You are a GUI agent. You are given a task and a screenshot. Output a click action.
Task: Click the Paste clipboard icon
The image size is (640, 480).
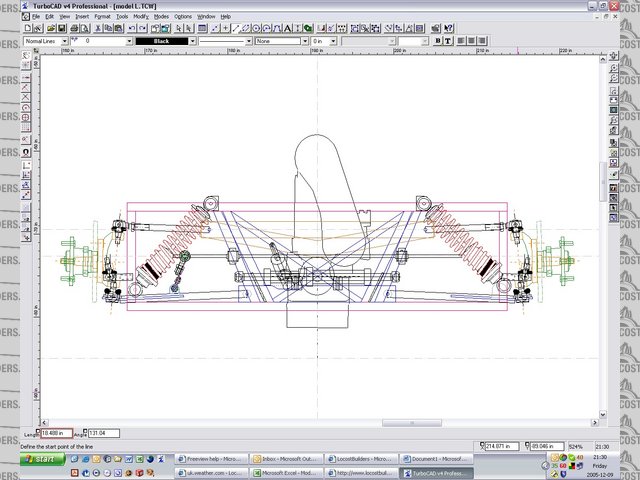pos(119,28)
